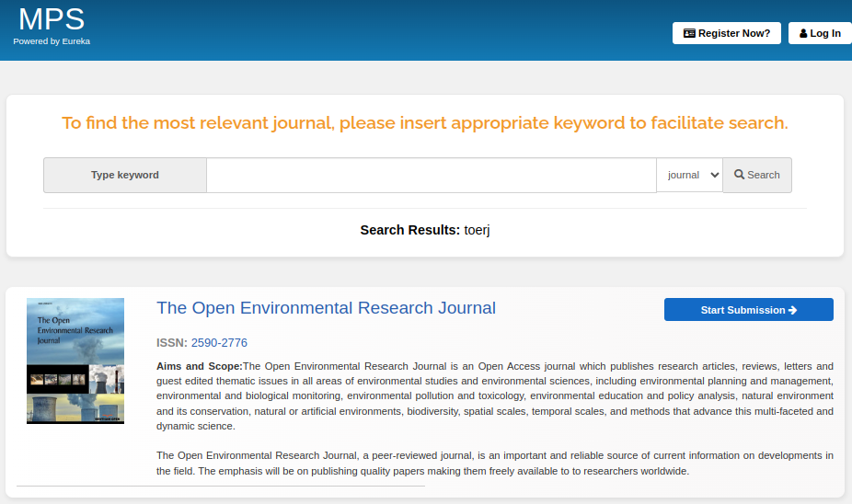Click the ID card icon beside Register Now
Screen dimensions: 852x504
[x=689, y=33]
